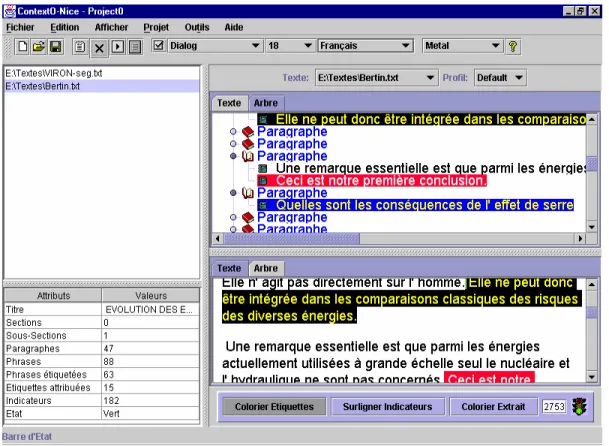Click the Etat value 'Vert'
The width and height of the screenshot is (609, 446).
tap(151, 414)
